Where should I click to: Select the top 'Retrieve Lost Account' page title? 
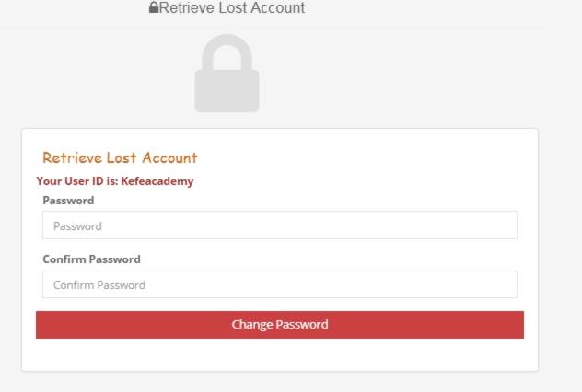231,8
